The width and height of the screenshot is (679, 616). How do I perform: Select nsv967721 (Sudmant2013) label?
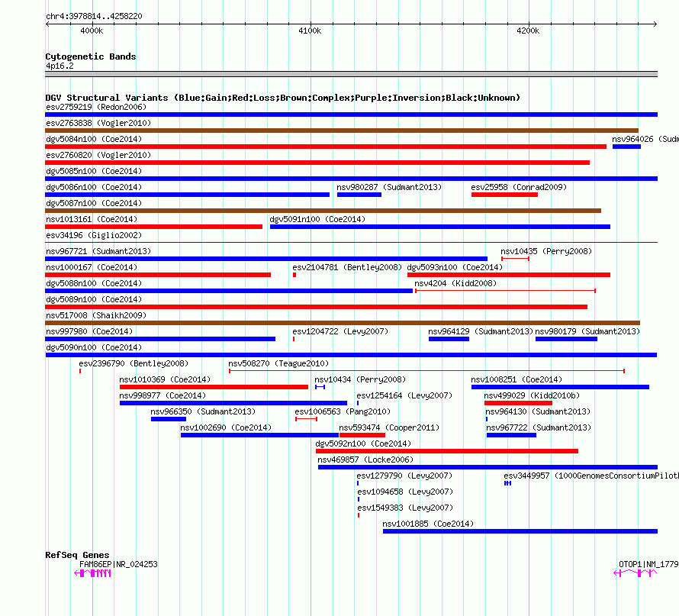pyautogui.click(x=98, y=251)
